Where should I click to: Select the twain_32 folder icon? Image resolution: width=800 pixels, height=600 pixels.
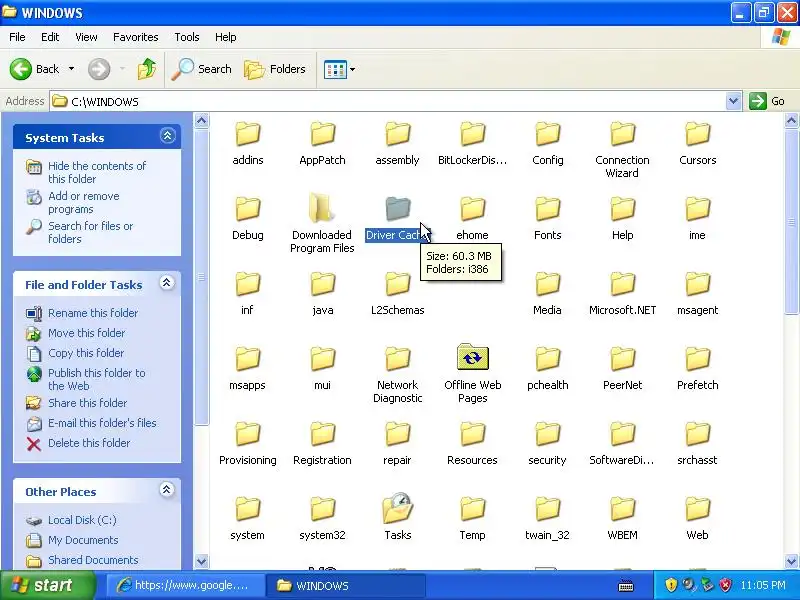547,509
